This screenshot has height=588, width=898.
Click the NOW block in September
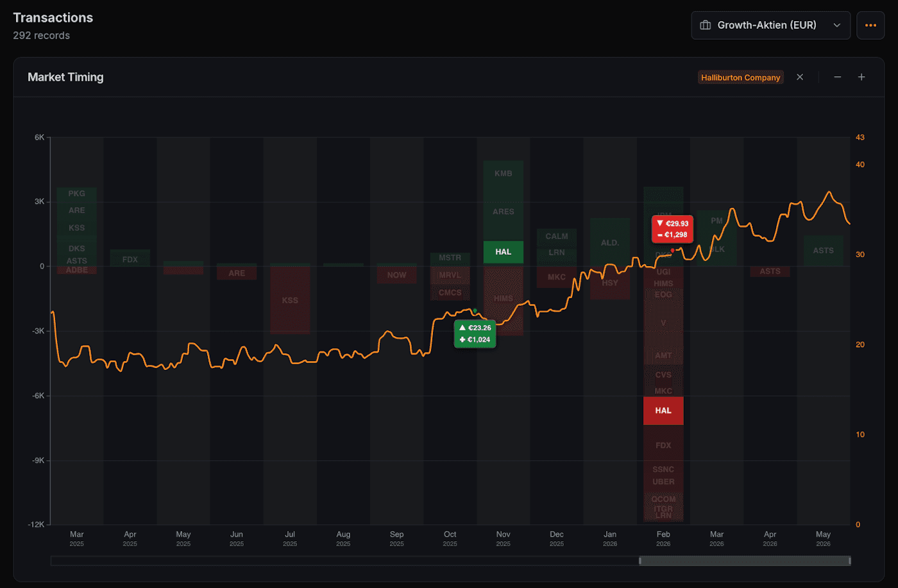coord(396,275)
